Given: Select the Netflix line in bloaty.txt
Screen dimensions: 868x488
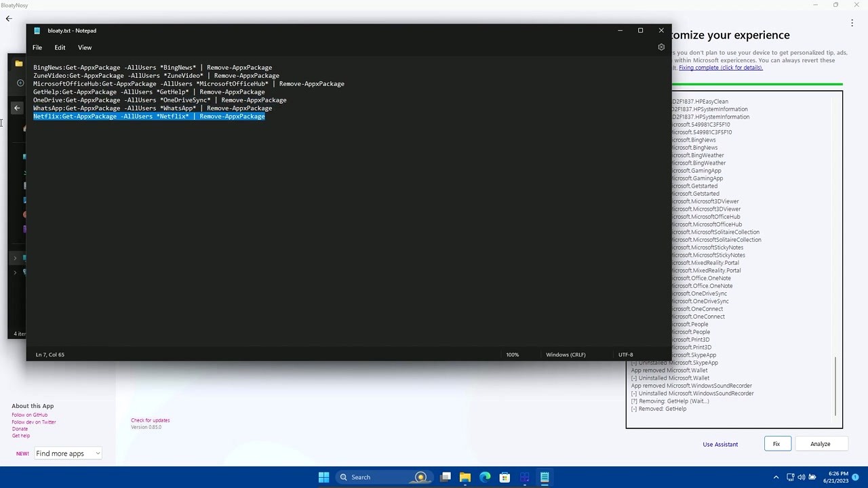Looking at the screenshot, I should [x=149, y=116].
